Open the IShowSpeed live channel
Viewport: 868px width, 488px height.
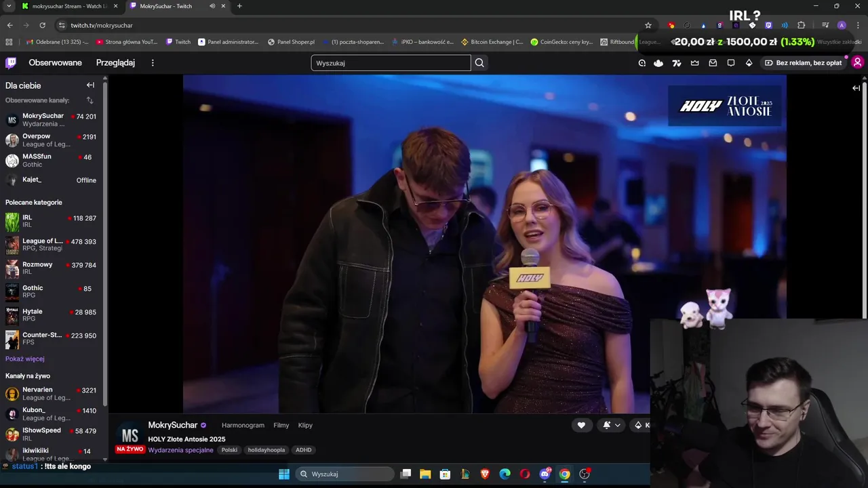pyautogui.click(x=51, y=434)
